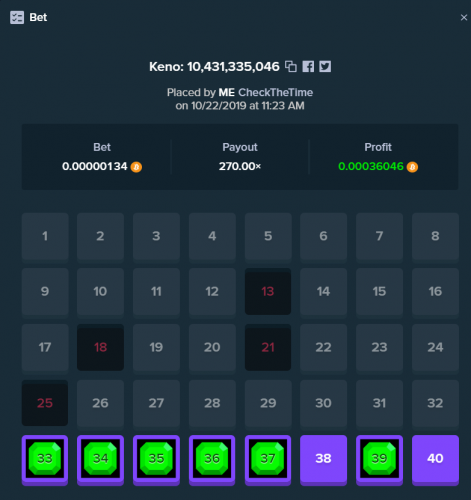The width and height of the screenshot is (471, 500).
Task: Select gem tile 35
Action: coord(156,460)
